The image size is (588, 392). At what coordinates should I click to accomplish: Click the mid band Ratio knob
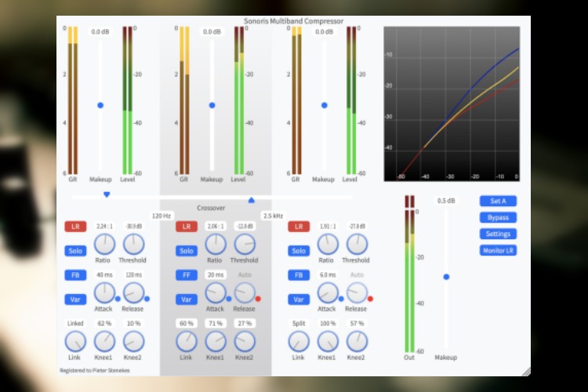pyautogui.click(x=216, y=244)
